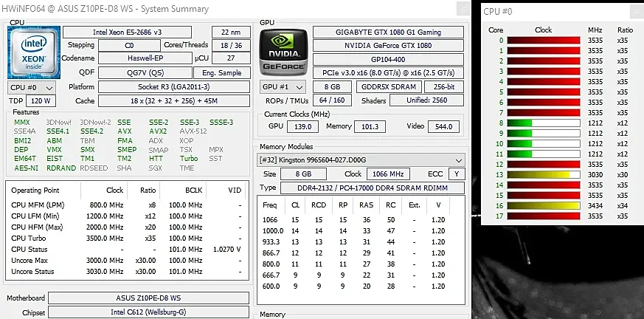Click the ROPs / TMUs 64 / 160 value
This screenshot has height=319, width=644.
(332, 100)
